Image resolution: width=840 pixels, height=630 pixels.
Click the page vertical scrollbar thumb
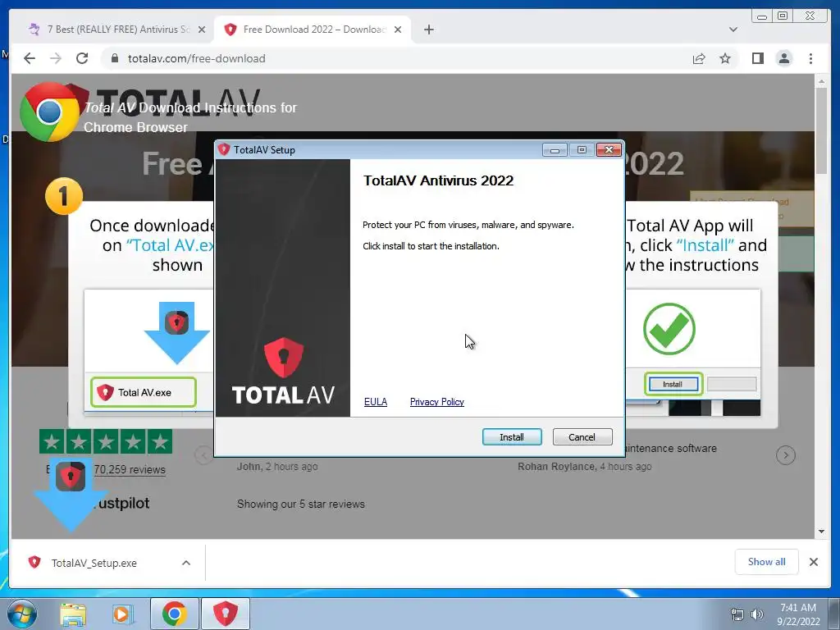[821, 131]
